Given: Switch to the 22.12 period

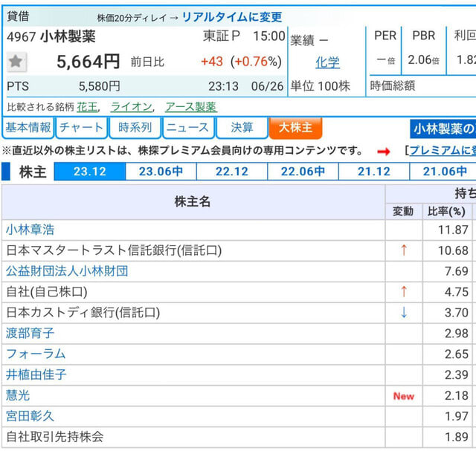Looking at the screenshot, I should coord(232,172).
